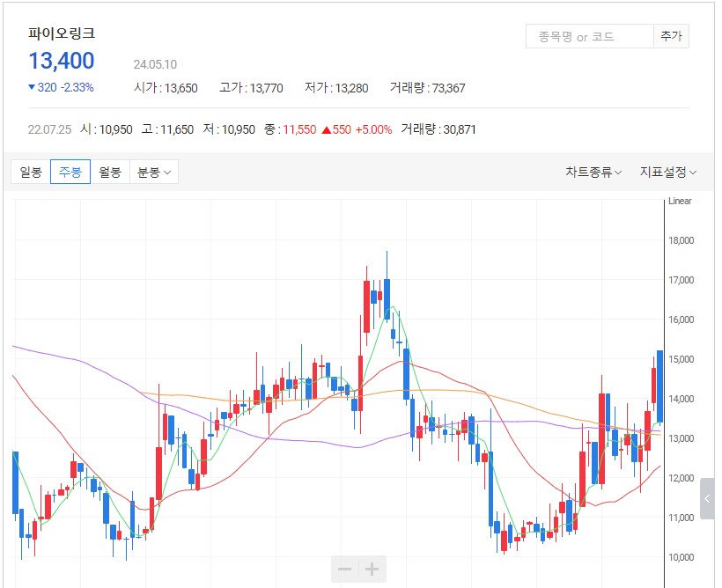Click the 18,000 price axis label
722x588 pixels.
pos(682,240)
